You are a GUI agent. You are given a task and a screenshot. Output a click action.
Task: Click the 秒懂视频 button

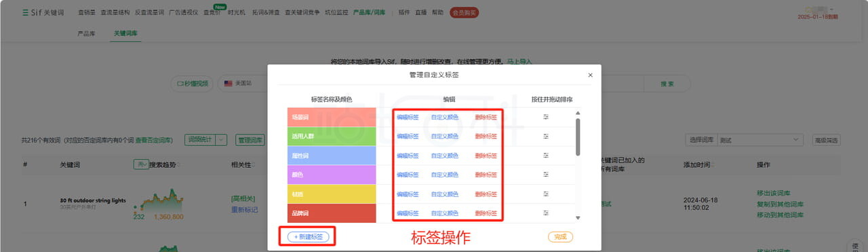point(192,84)
